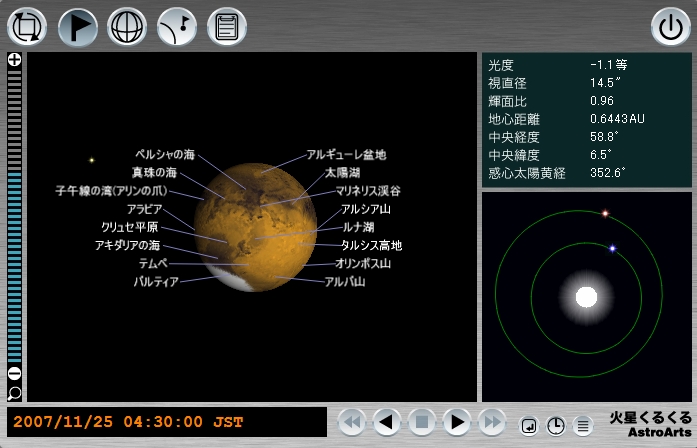Click the バルティア label
The image size is (697, 448).
pos(156,282)
